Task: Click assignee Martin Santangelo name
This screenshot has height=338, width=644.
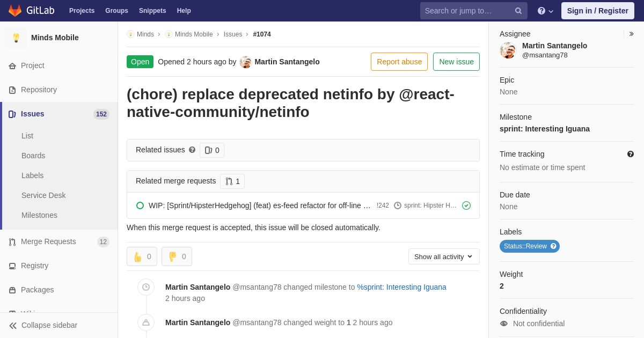Action: tap(554, 46)
